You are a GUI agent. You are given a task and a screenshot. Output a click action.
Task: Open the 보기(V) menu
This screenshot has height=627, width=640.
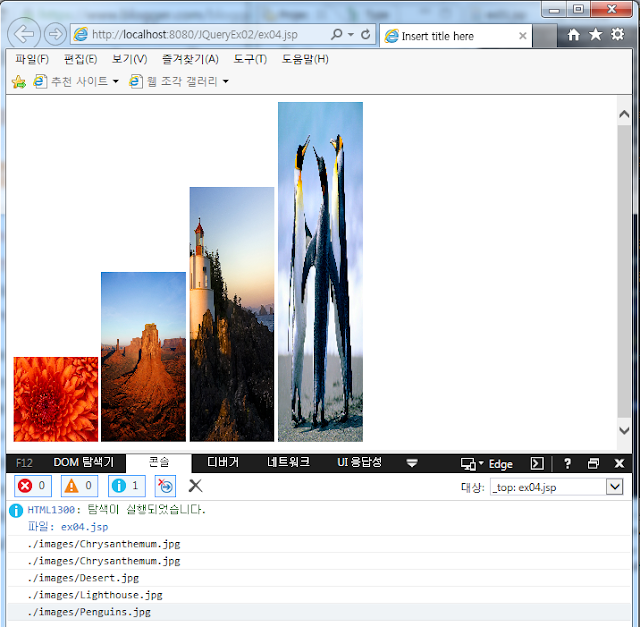(x=129, y=59)
